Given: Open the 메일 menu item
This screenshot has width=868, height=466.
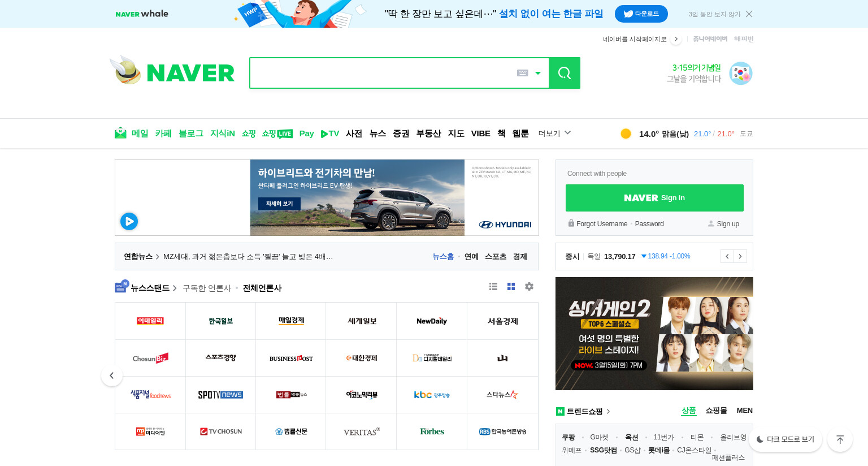Looking at the screenshot, I should click(x=140, y=133).
